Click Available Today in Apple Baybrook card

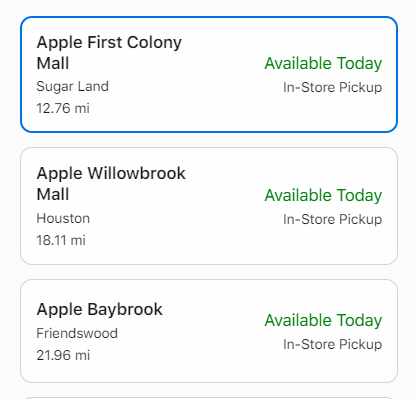(x=323, y=320)
